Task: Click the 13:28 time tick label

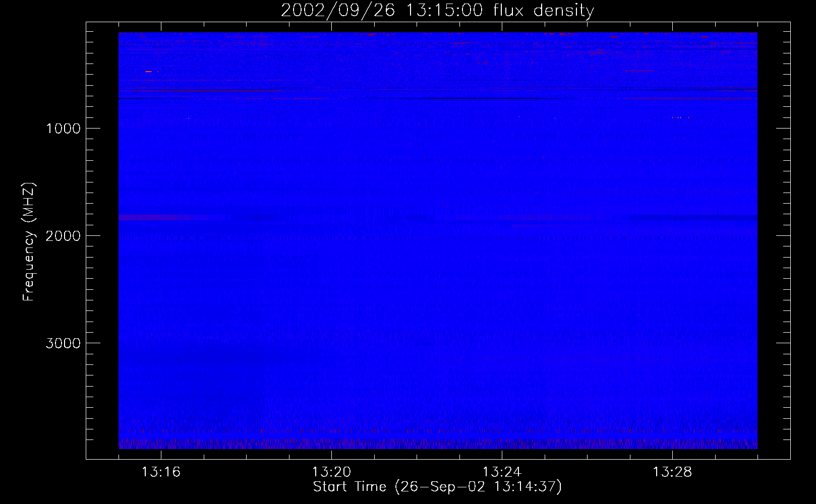Action: tap(672, 472)
